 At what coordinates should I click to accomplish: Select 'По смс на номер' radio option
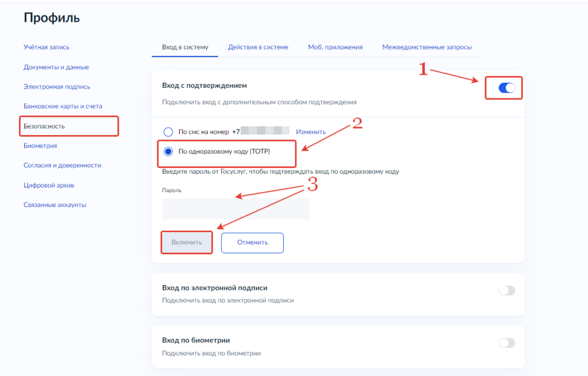168,132
